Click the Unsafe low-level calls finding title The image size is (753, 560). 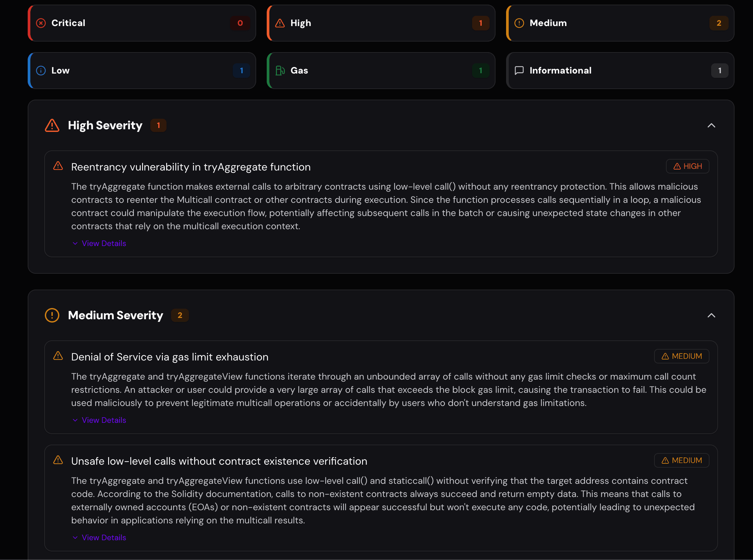219,461
